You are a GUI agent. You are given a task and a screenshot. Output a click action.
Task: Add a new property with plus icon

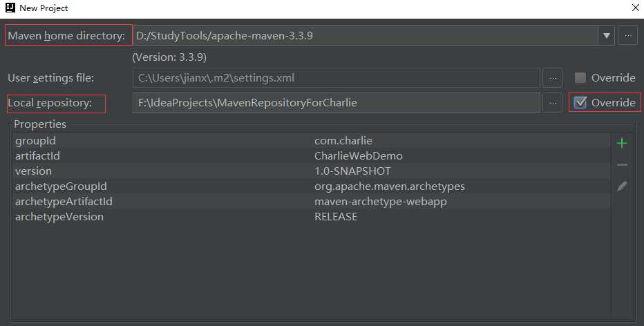[x=622, y=143]
